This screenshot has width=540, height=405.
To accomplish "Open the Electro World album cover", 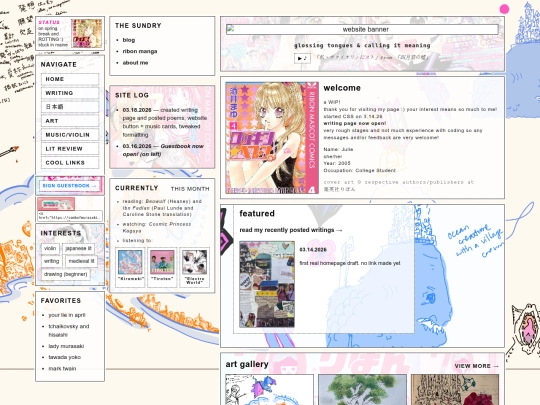I will (195, 262).
